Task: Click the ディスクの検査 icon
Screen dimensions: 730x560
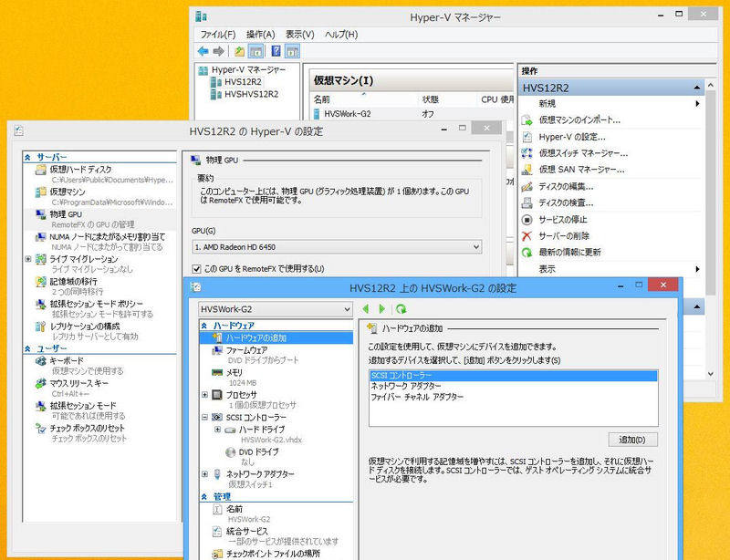Action: (x=527, y=202)
